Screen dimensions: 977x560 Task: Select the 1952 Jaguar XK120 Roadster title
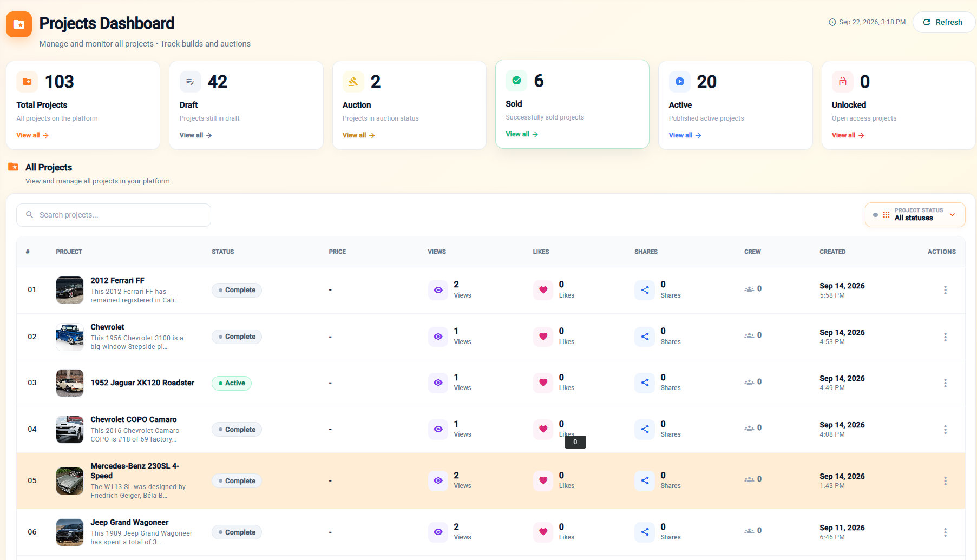pyautogui.click(x=142, y=383)
